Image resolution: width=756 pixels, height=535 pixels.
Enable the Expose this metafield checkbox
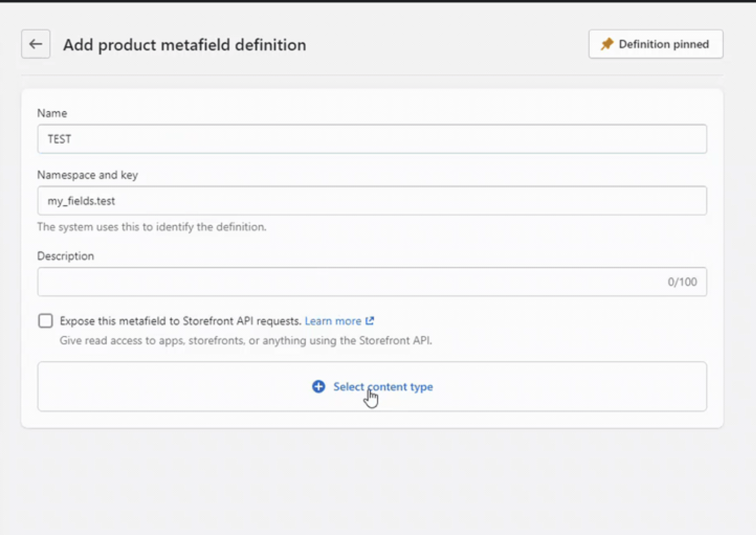45,321
